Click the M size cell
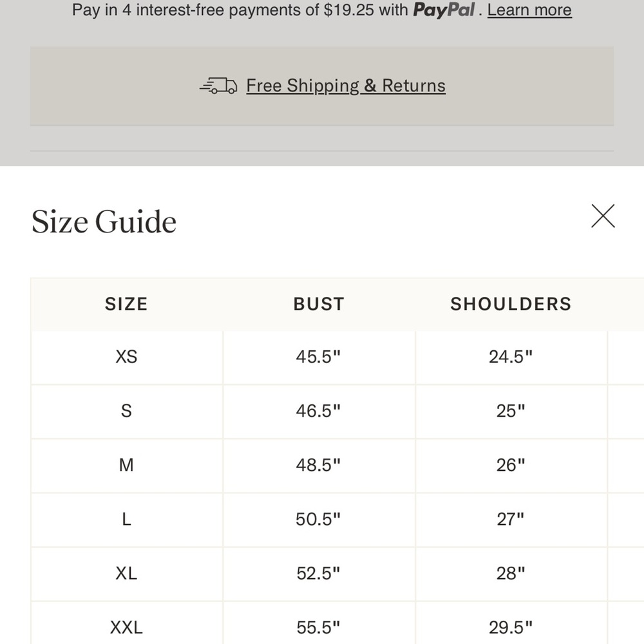This screenshot has width=644, height=644. (x=126, y=466)
